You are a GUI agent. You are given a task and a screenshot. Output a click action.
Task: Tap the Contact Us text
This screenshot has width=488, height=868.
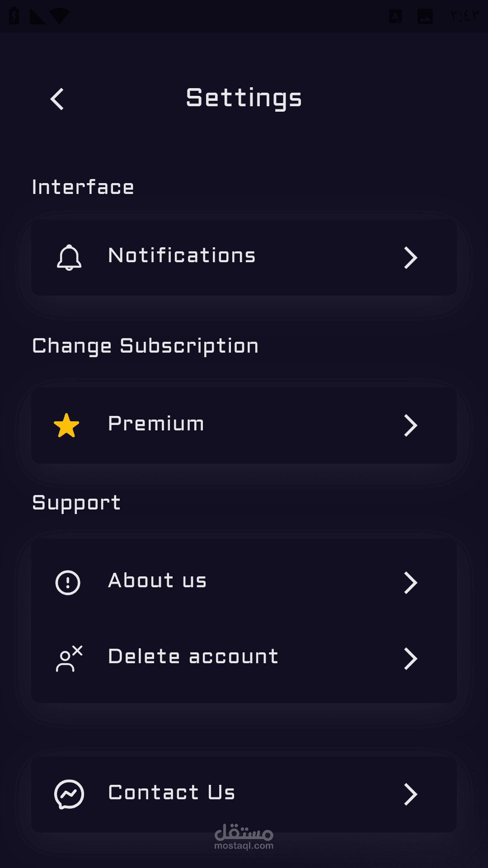pyautogui.click(x=172, y=793)
